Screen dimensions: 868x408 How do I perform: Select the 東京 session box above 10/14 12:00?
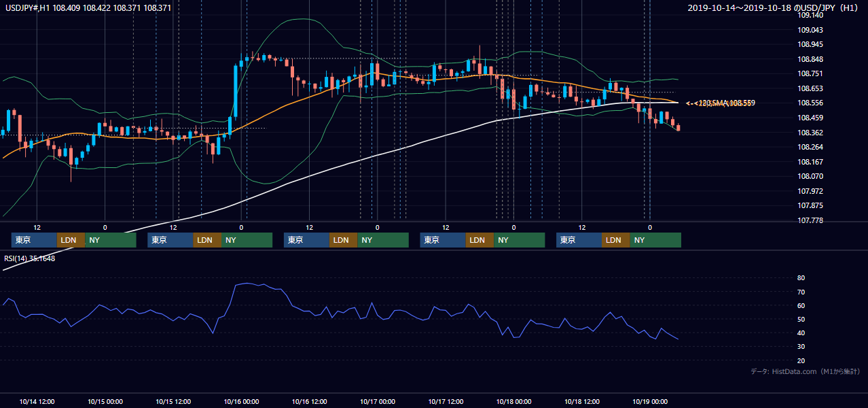tap(34, 240)
